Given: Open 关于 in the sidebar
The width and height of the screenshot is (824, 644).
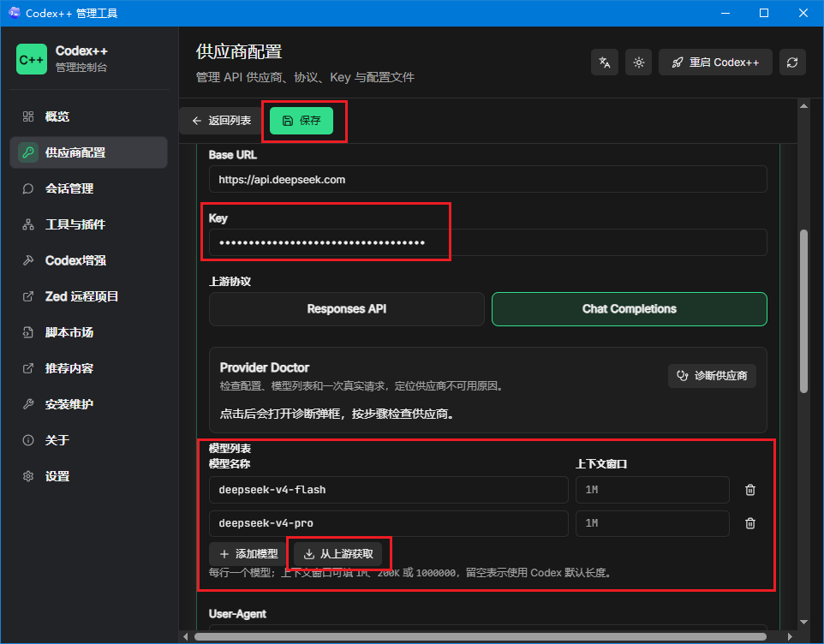Looking at the screenshot, I should [88, 440].
